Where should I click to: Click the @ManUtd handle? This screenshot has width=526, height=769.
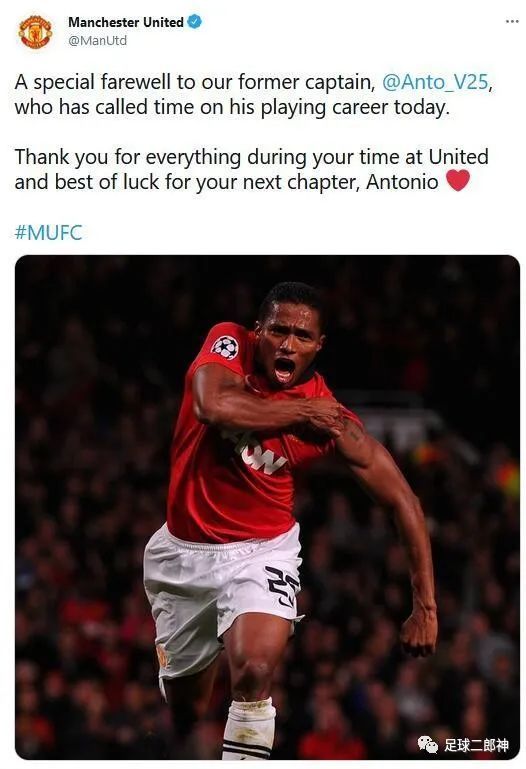point(98,40)
